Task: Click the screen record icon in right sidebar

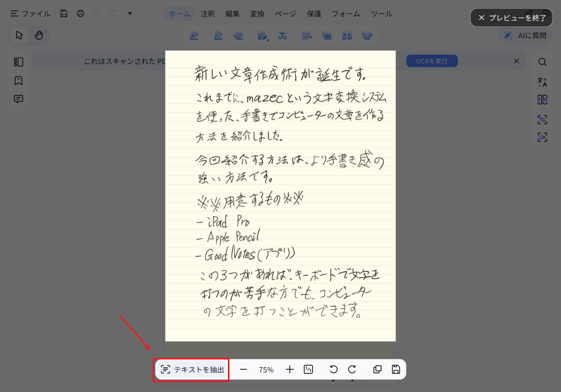Action: pyautogui.click(x=542, y=137)
